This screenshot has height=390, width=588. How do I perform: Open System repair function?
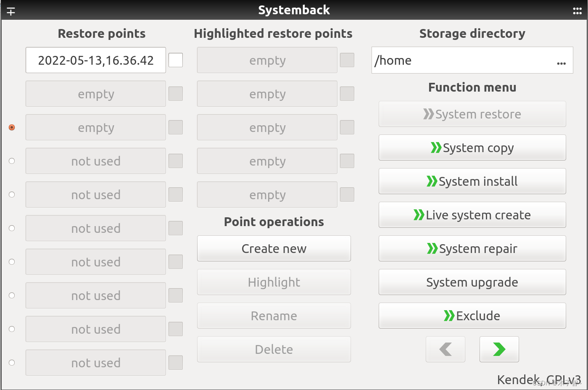[472, 248]
